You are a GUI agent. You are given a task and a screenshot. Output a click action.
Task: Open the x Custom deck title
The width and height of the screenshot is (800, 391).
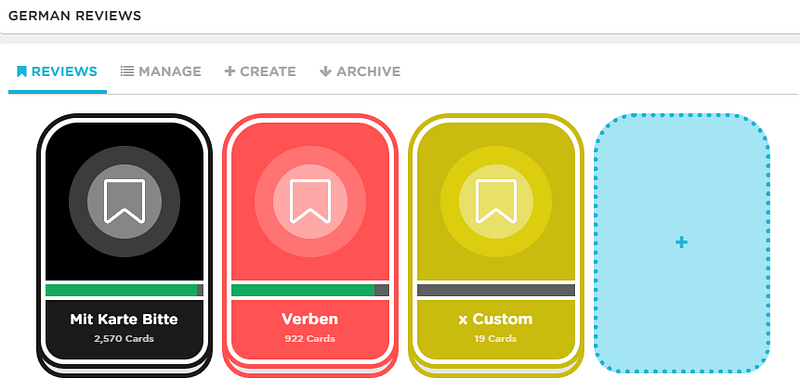(x=495, y=320)
